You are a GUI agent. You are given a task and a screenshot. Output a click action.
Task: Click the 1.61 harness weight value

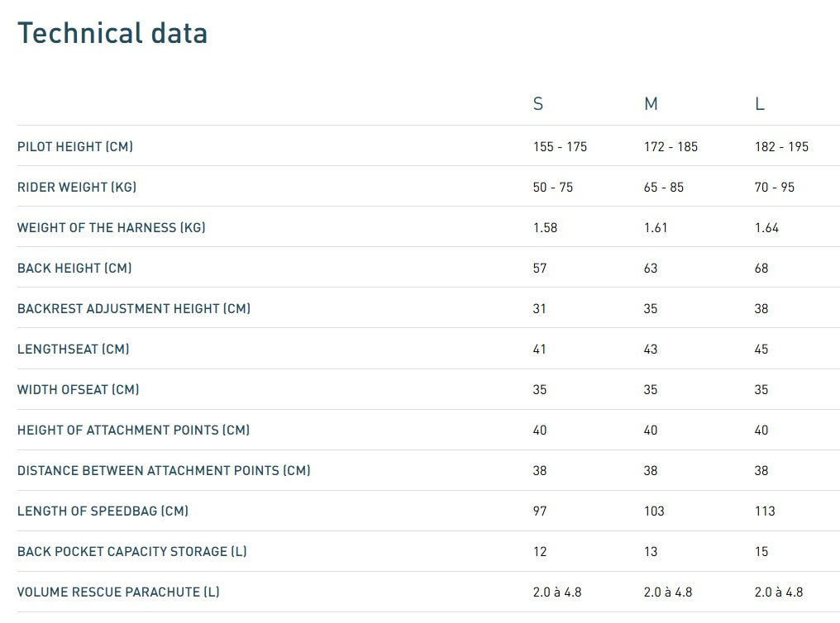pyautogui.click(x=656, y=227)
